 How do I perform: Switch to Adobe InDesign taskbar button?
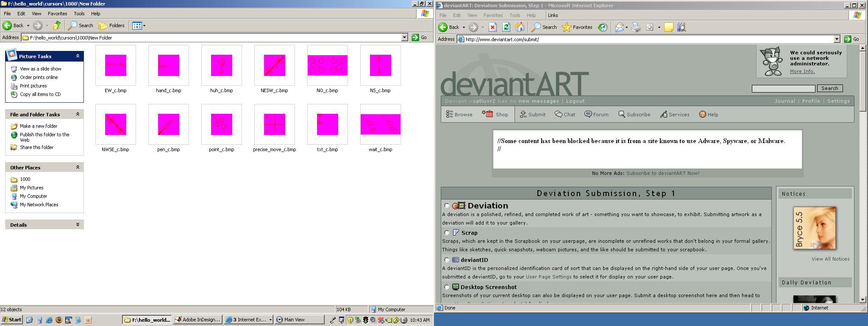[198, 320]
